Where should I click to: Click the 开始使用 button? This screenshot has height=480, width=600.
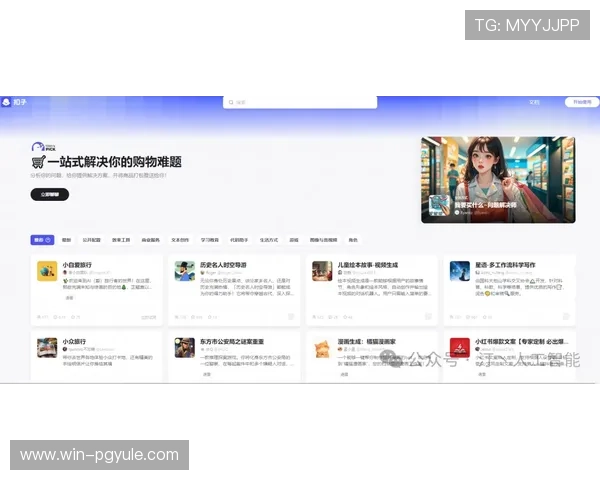tap(582, 102)
